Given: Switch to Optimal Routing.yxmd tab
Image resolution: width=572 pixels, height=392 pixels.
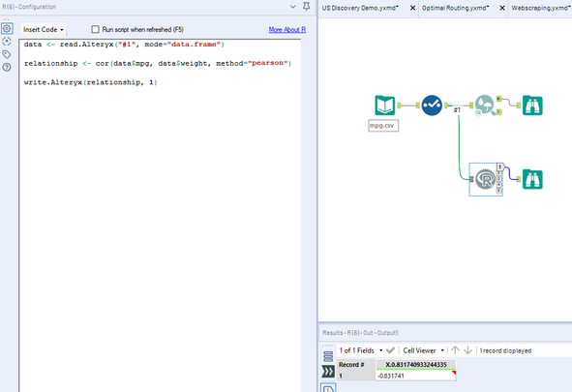Looking at the screenshot, I should [x=455, y=8].
